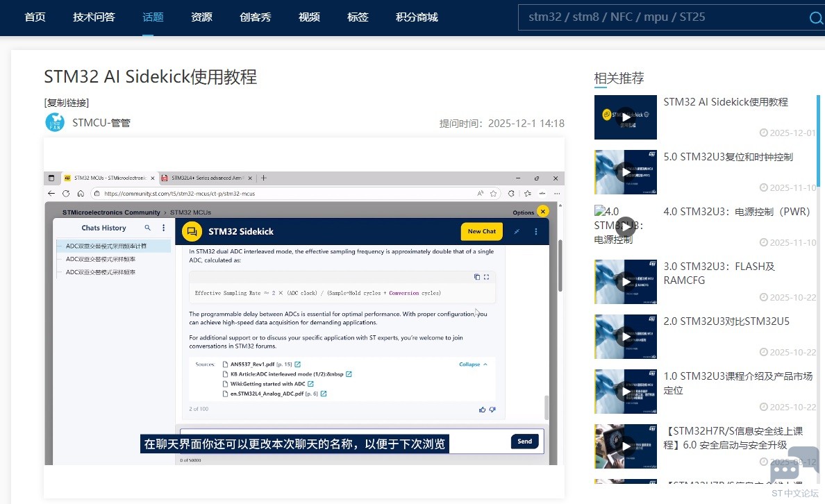Copy the code block with copy icon
The image size is (825, 504).
point(476,277)
